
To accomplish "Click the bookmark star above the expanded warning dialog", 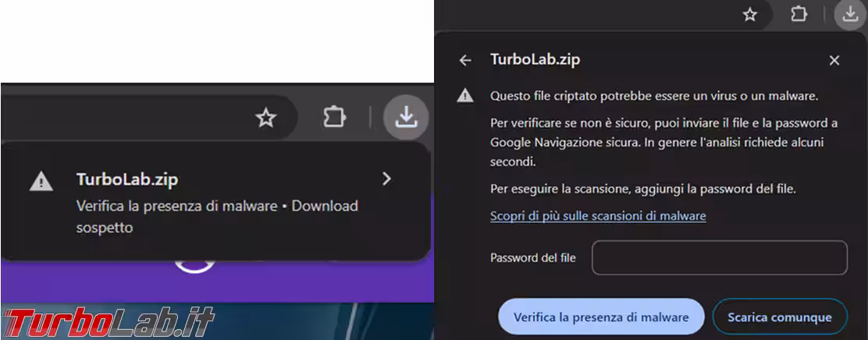I will (x=749, y=15).
